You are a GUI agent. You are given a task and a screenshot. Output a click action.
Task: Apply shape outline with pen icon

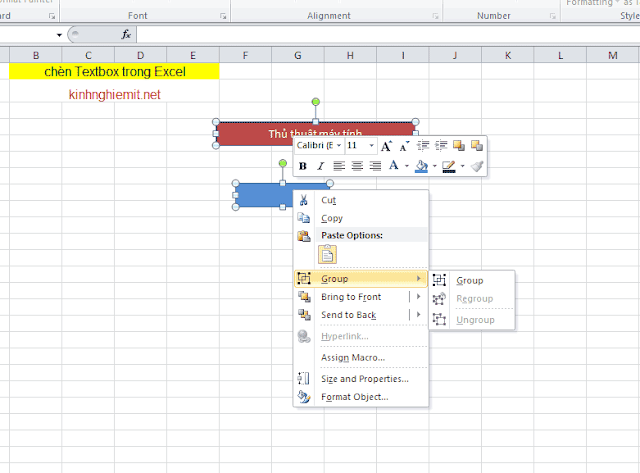coord(449,167)
